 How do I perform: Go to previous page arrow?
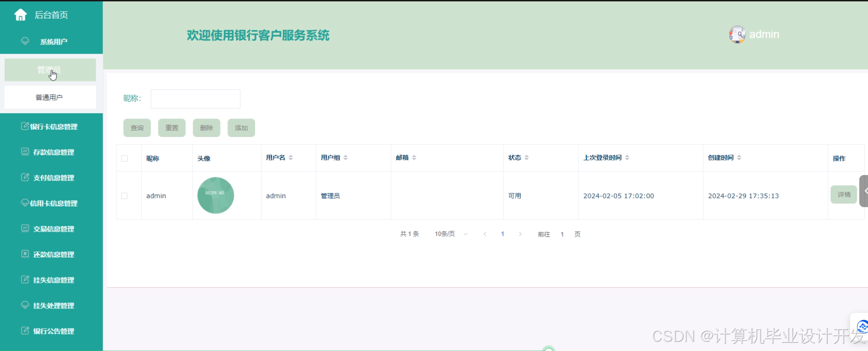(x=485, y=234)
